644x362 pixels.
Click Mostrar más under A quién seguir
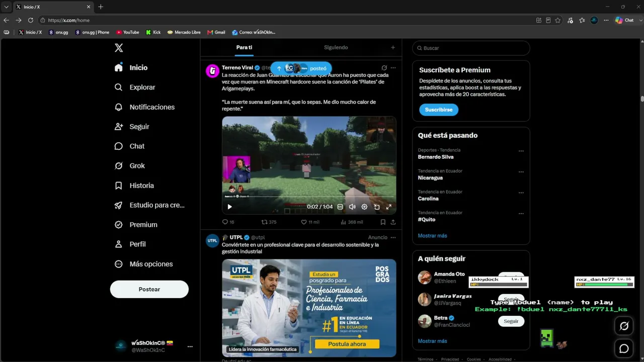432,341
